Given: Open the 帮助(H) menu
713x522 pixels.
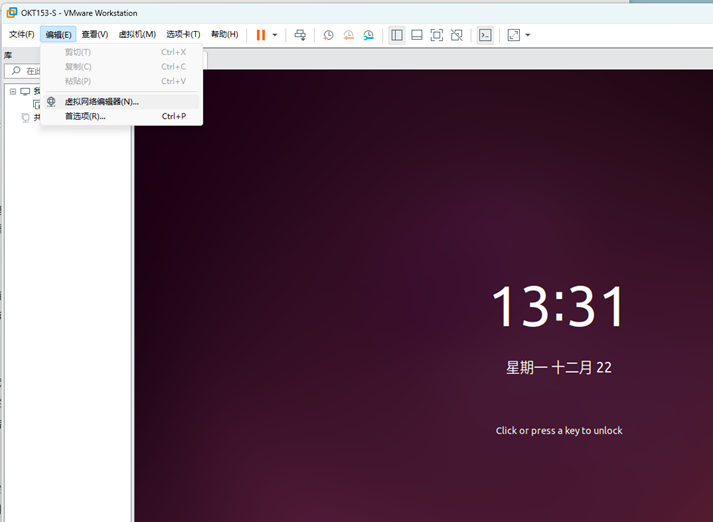Looking at the screenshot, I should [225, 35].
